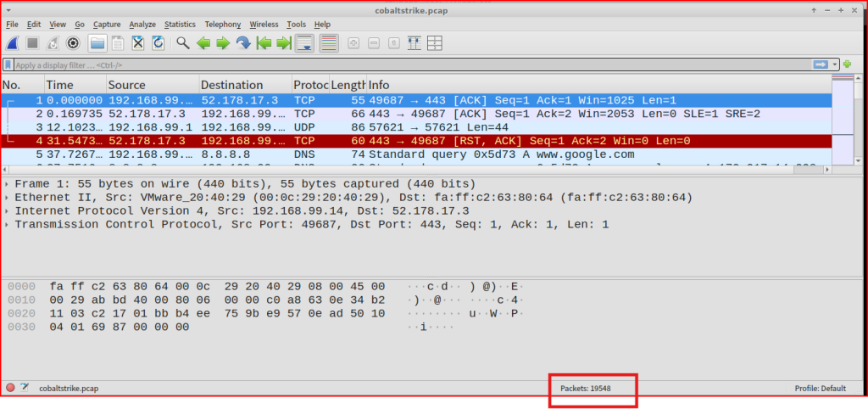Open the display filter history dropdown
The height and width of the screenshot is (409, 868).
tap(836, 64)
